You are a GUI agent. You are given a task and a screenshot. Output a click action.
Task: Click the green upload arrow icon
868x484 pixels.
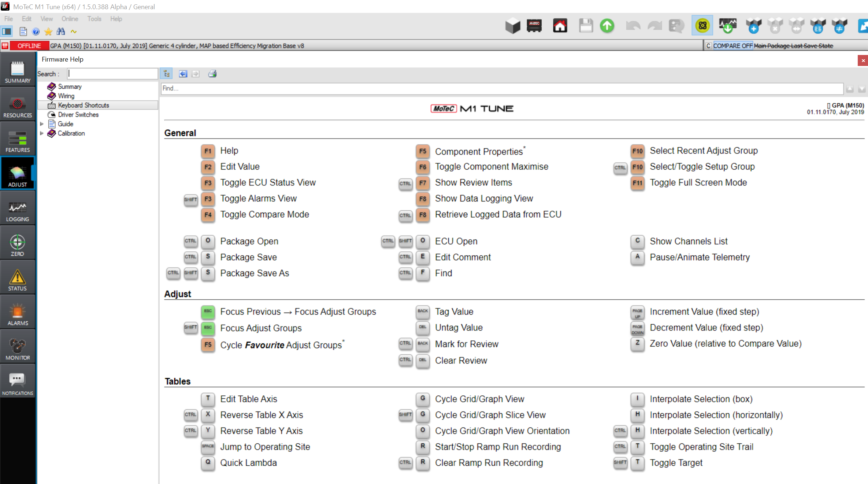pyautogui.click(x=607, y=26)
